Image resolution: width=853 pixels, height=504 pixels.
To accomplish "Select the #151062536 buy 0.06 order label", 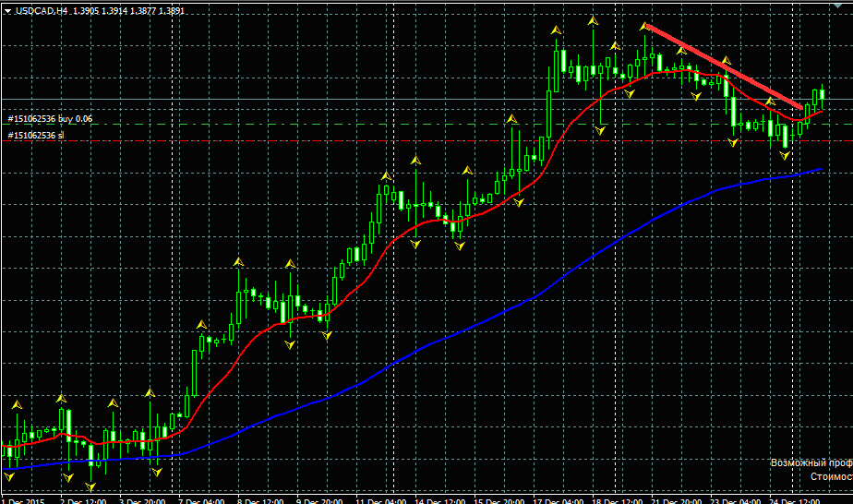I will pos(50,118).
